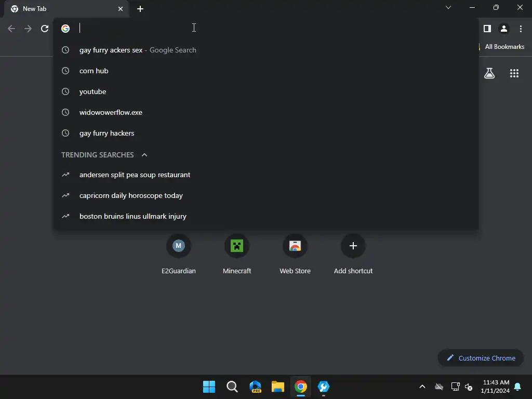Open network status tray icon
This screenshot has width=532, height=399.
[x=455, y=387]
